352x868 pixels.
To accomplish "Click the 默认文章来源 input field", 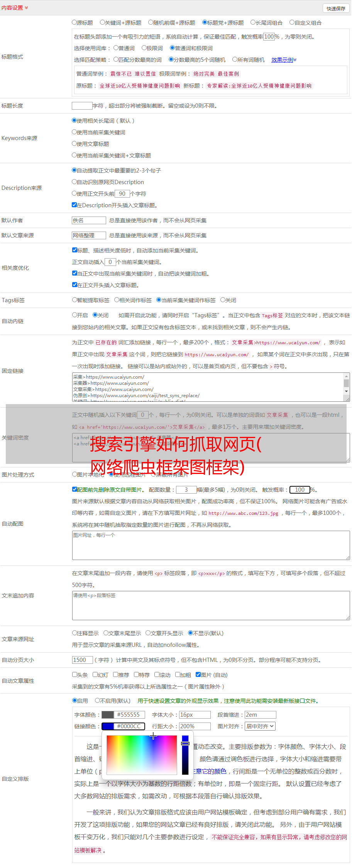I will [x=89, y=235].
